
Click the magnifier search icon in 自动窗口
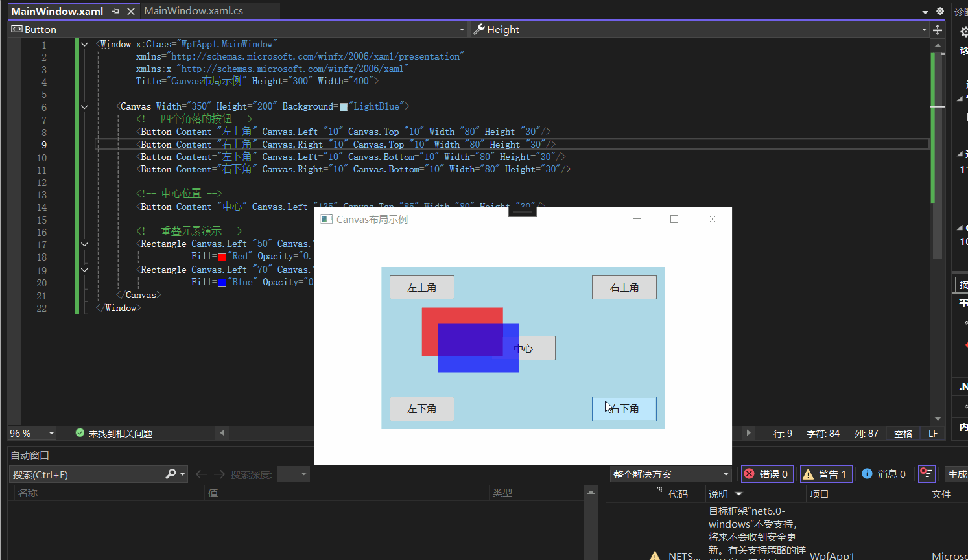coord(171,474)
